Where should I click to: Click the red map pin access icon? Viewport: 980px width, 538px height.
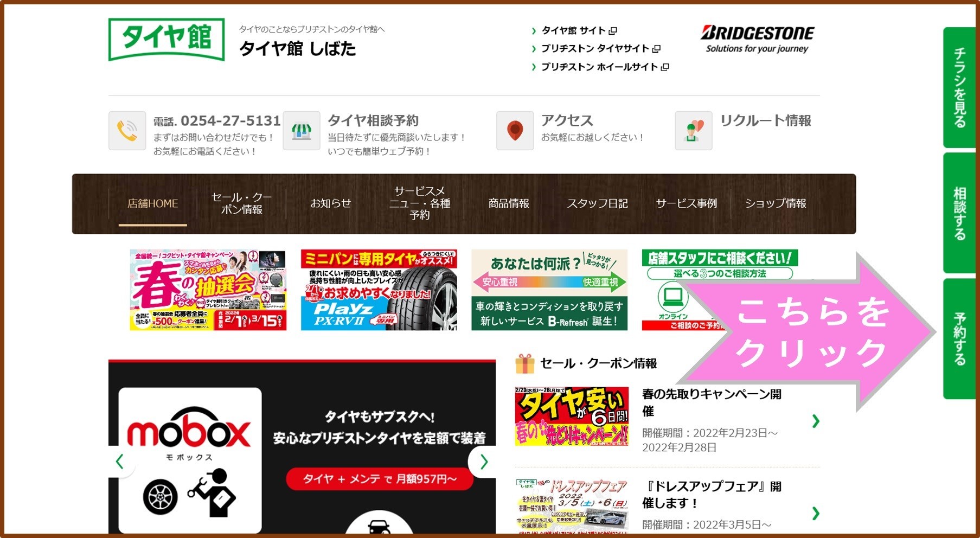pyautogui.click(x=515, y=131)
